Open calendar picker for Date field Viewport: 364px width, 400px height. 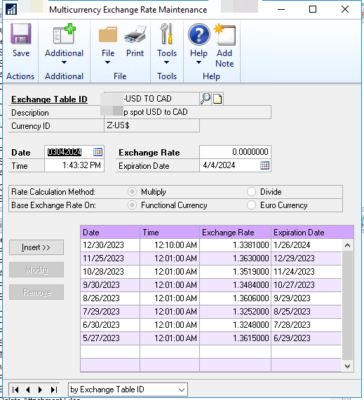pyautogui.click(x=98, y=152)
